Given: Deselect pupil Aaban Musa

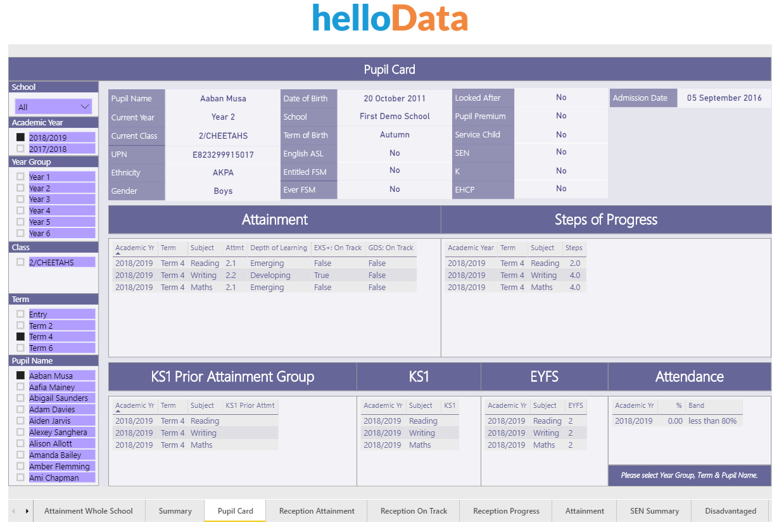Looking at the screenshot, I should pyautogui.click(x=20, y=375).
